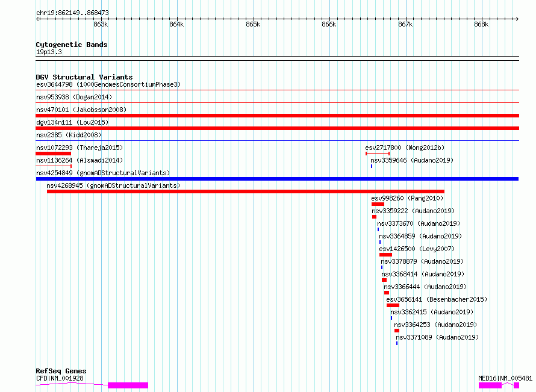Click the MED16|NM_005481 gene label
Screen dimensions: 536x392
pyautogui.click(x=505, y=378)
